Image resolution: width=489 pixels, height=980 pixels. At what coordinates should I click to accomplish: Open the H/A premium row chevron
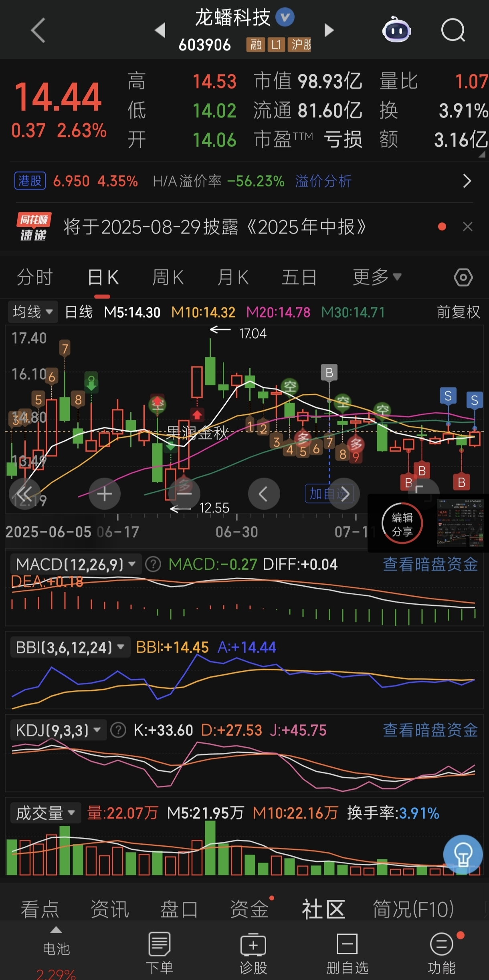click(x=467, y=181)
